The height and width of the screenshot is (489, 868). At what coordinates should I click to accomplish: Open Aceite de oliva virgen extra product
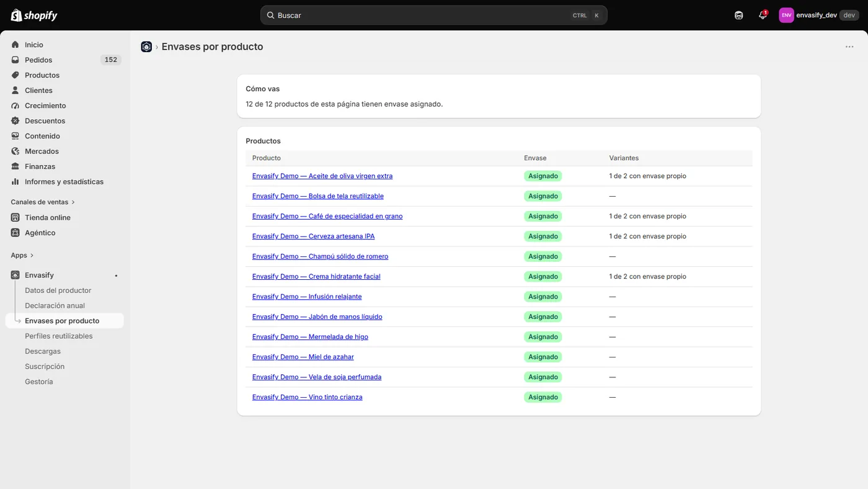click(x=322, y=176)
